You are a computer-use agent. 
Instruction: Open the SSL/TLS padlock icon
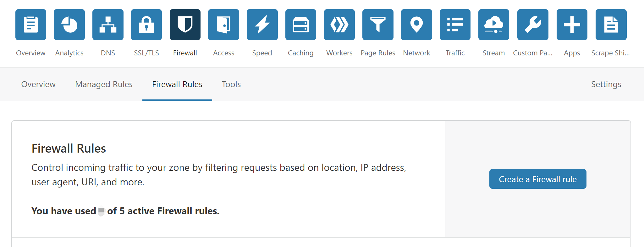coord(146,25)
